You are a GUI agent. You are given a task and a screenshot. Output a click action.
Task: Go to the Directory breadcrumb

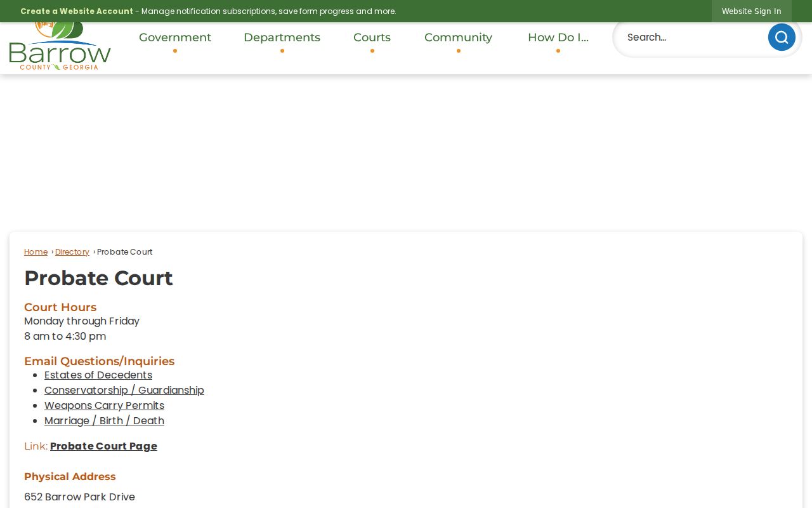(x=72, y=252)
